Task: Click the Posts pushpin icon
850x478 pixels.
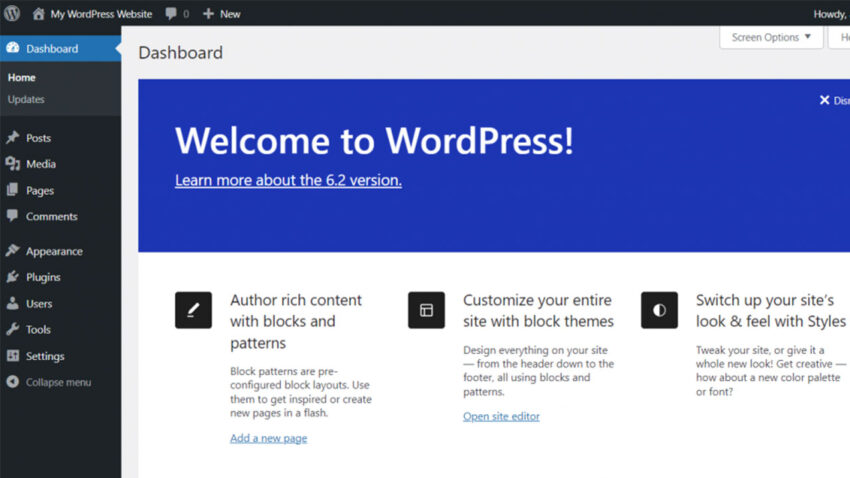Action: pyautogui.click(x=12, y=138)
